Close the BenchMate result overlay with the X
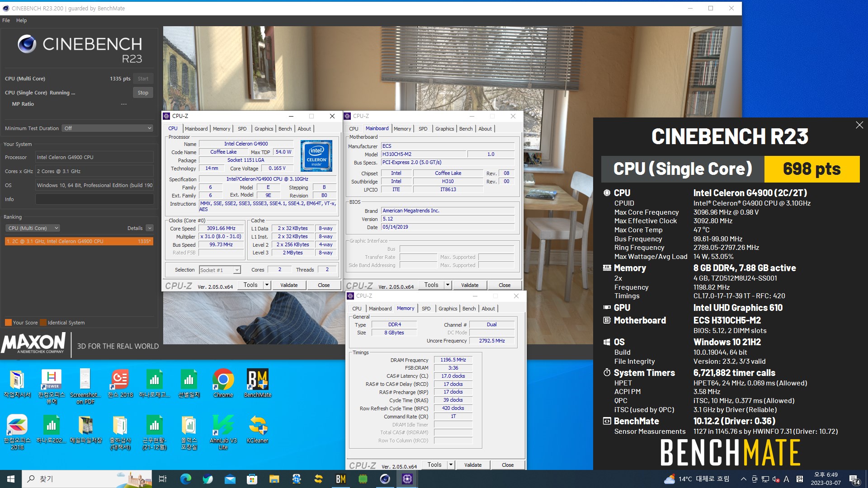 pyautogui.click(x=859, y=125)
